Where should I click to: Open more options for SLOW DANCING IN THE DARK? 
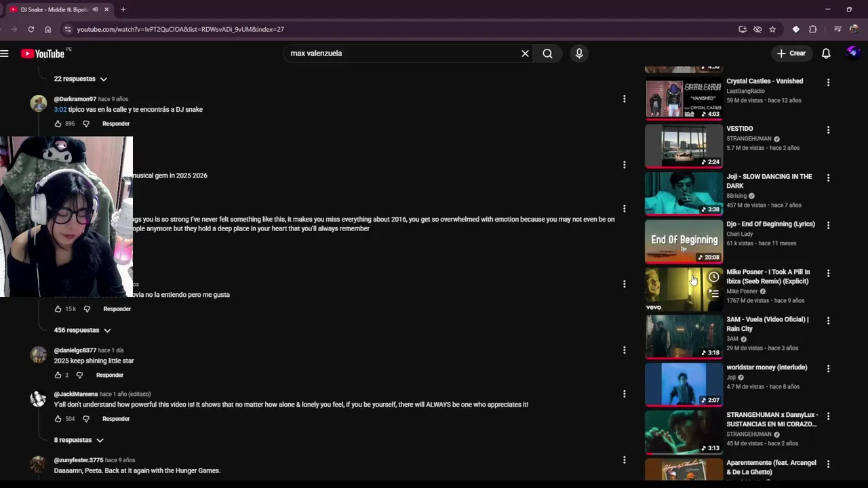828,178
